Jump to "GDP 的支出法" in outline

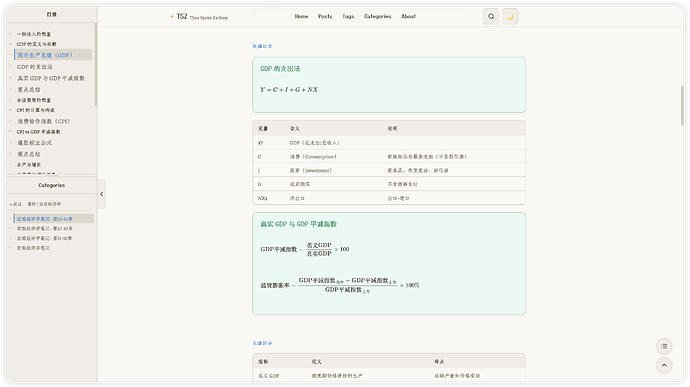(x=35, y=67)
